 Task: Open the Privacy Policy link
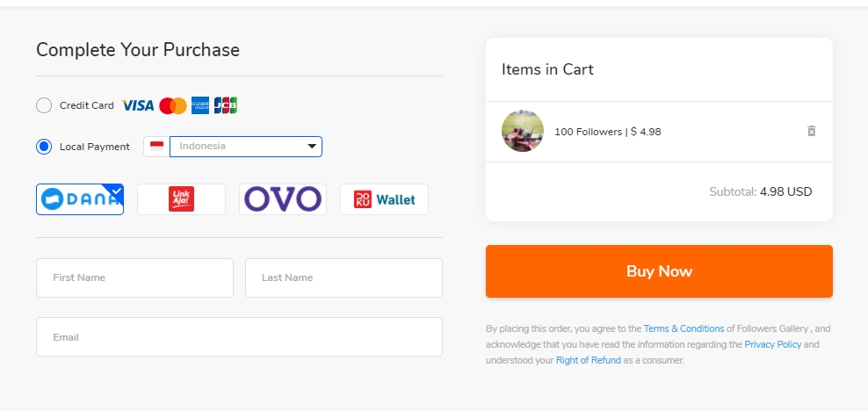click(773, 344)
